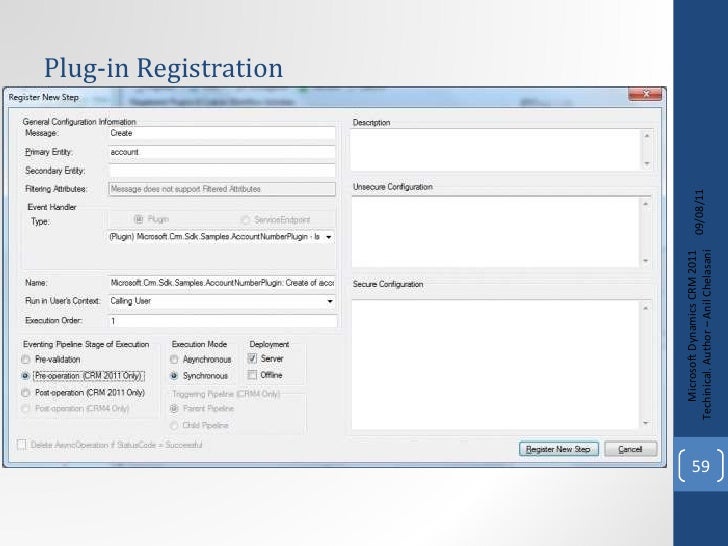The image size is (728, 546).
Task: Click the General Configuration Information label
Action: pyautogui.click(x=79, y=122)
